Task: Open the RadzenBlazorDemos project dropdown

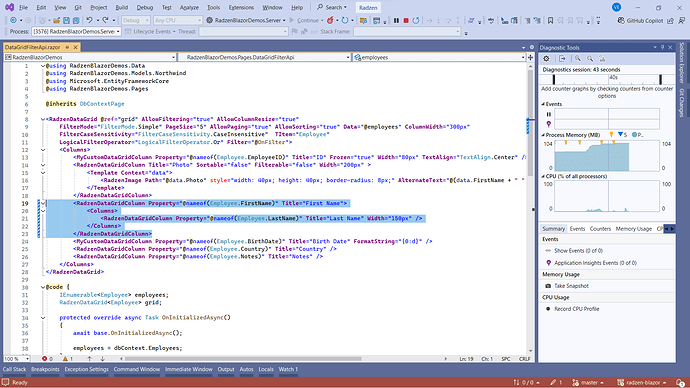Action: (x=90, y=57)
